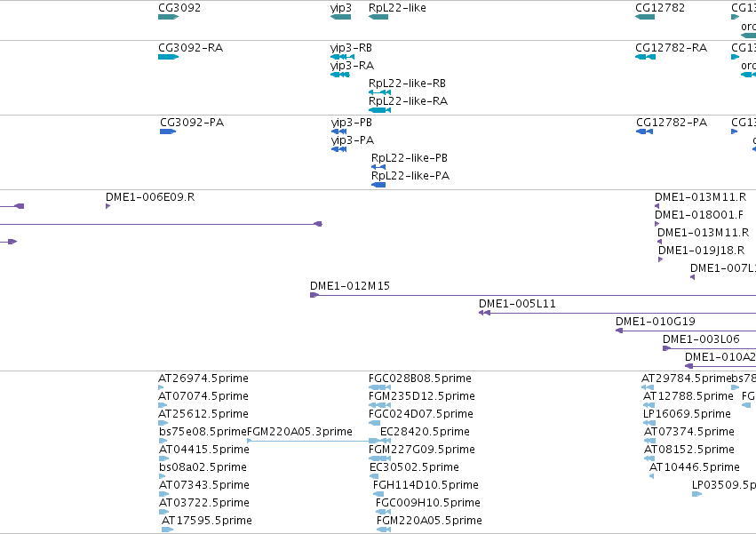This screenshot has height=534, width=756.
Task: Click the FGC028B08.5prime EST label
Action: [420, 379]
